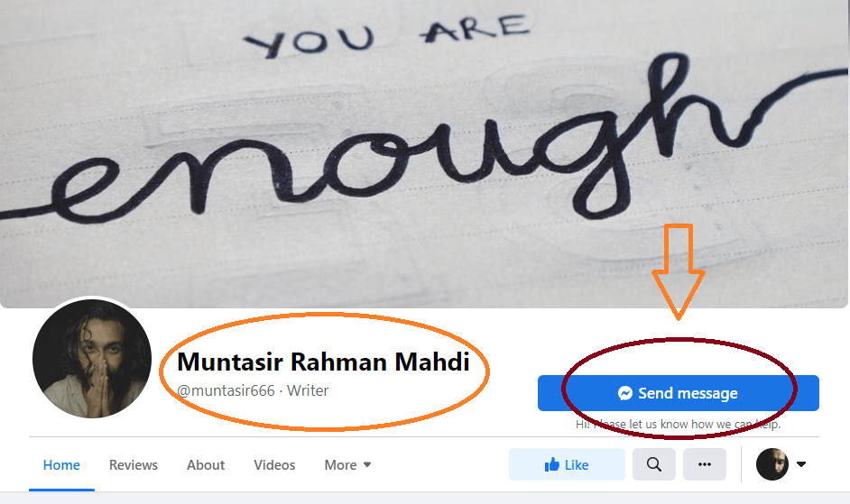Open the 'You are enough' cover photo

pos(424,154)
